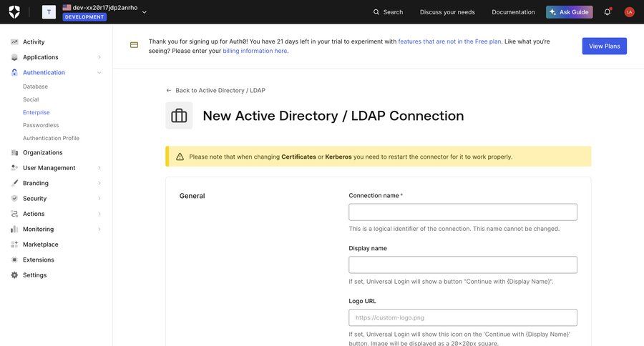This screenshot has width=644, height=346.
Task: Open Settings in sidebar
Action: [x=34, y=275]
